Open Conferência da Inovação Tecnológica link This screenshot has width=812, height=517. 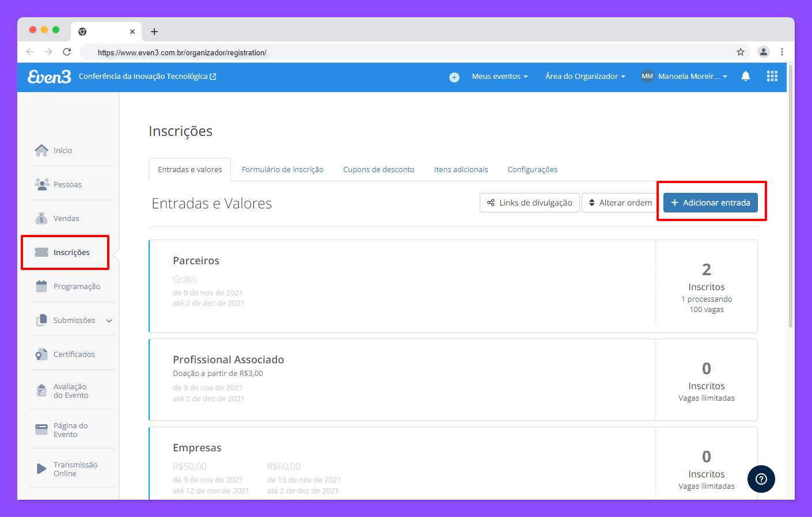[147, 76]
